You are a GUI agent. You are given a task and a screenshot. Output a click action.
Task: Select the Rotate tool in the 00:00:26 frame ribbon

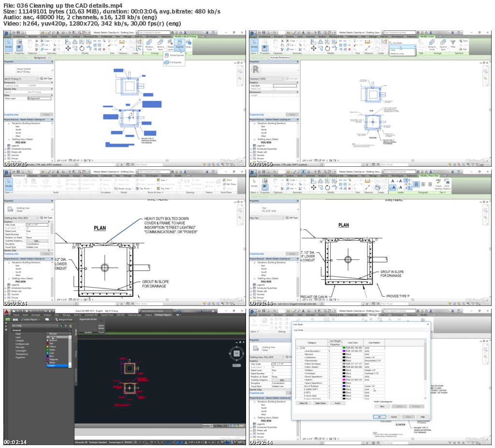pyautogui.click(x=82, y=48)
